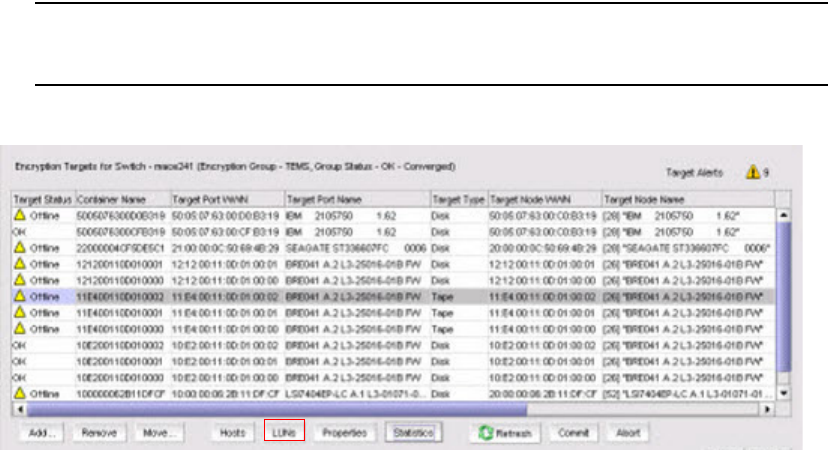828x450 pixels.
Task: Click warning icon for container 121200110D010001
Action: pos(20,262)
